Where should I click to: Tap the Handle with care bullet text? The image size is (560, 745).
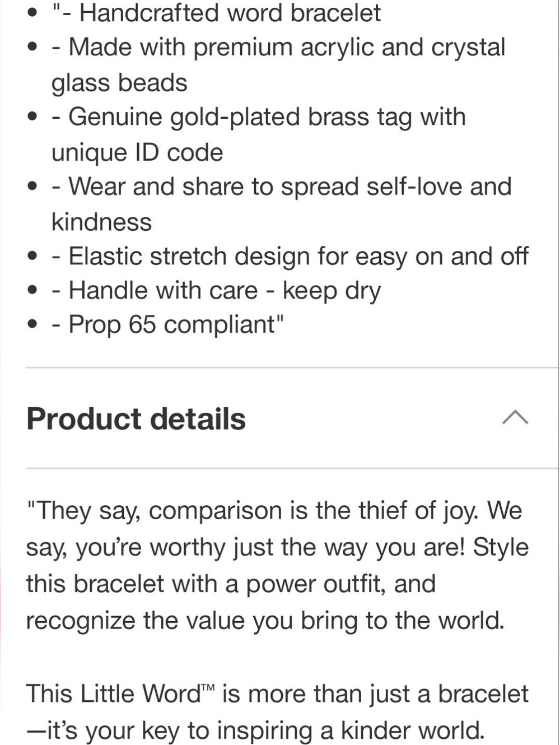tap(216, 291)
